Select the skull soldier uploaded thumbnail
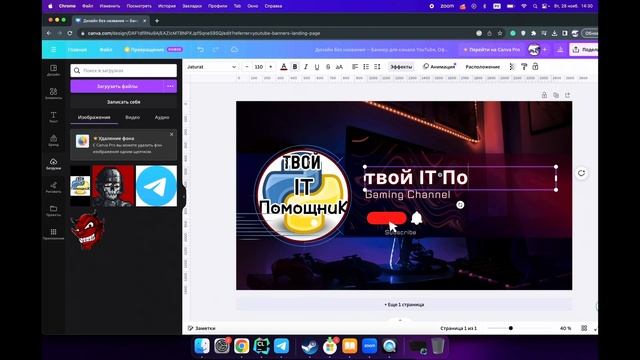This screenshot has width=640, height=360. [x=113, y=186]
